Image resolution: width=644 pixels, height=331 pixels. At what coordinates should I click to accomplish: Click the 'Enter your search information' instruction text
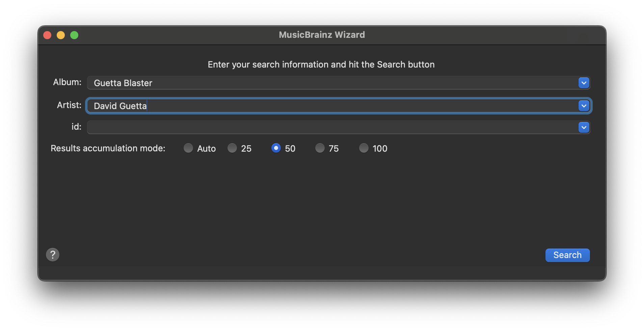click(x=321, y=65)
